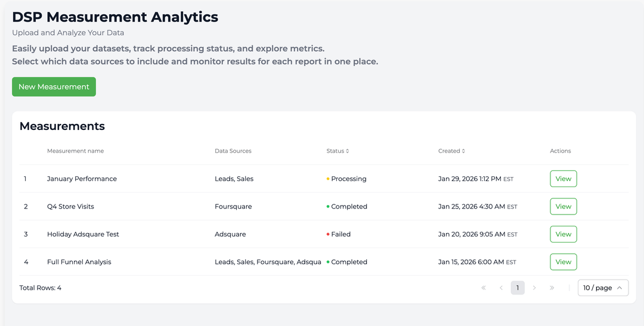Screen dimensions: 644x326
Task: Click the truncated Leads, Sales, Foursquare cell
Action: click(x=268, y=262)
